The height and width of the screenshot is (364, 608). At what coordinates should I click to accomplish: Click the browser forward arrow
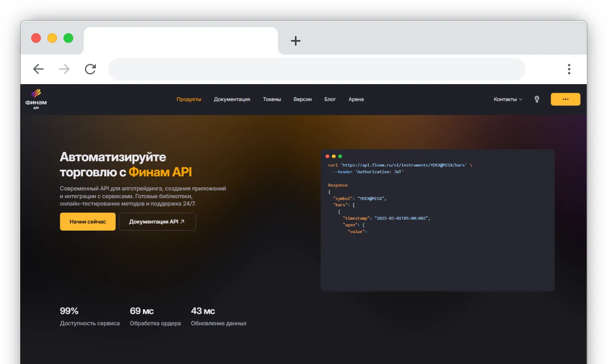coord(64,69)
